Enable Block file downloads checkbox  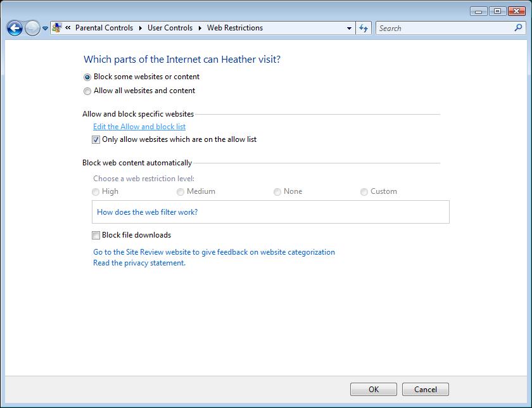96,235
